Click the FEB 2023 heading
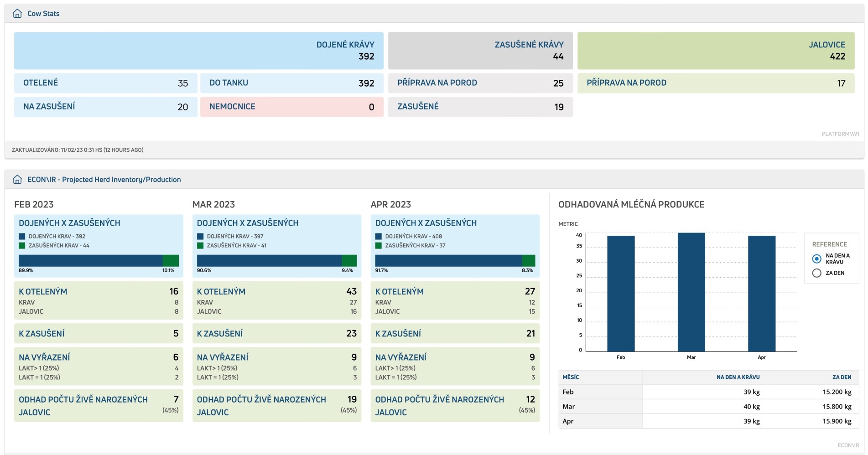This screenshot has height=455, width=868. click(x=34, y=204)
